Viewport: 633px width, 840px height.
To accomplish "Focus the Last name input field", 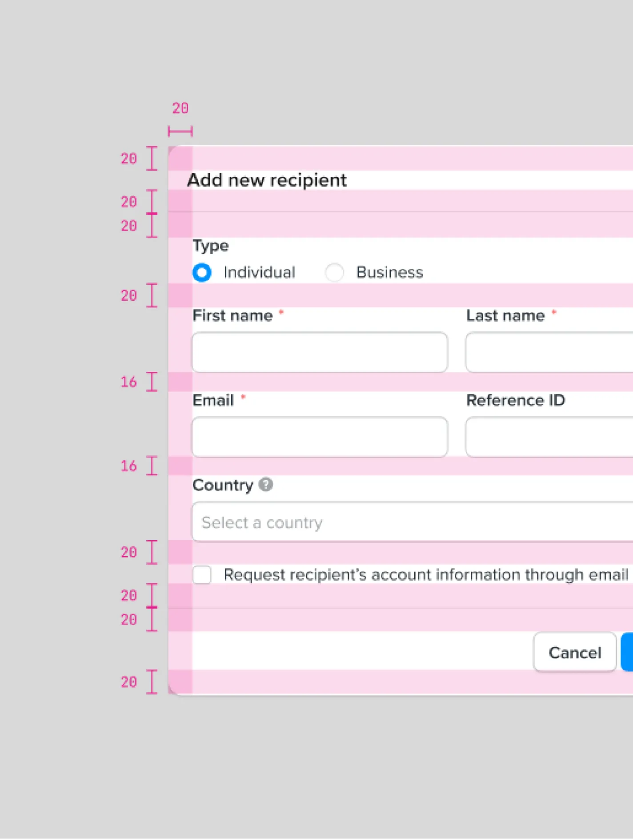I will pyautogui.click(x=549, y=352).
